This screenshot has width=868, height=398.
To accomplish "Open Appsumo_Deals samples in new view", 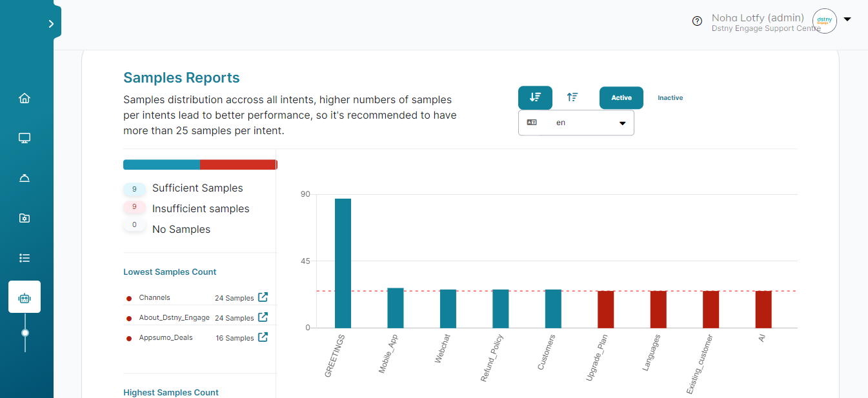I will tap(262, 337).
